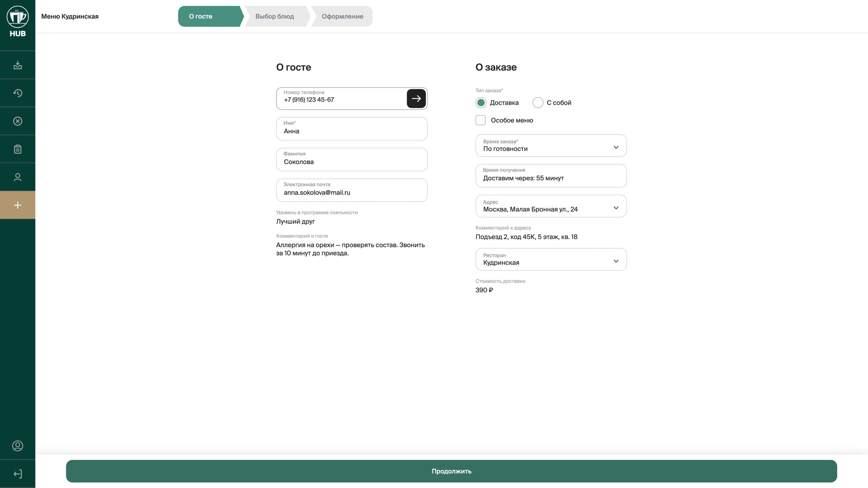The image size is (868, 488).
Task: Focus the Фамилия field with Соколова
Action: pyautogui.click(x=352, y=159)
